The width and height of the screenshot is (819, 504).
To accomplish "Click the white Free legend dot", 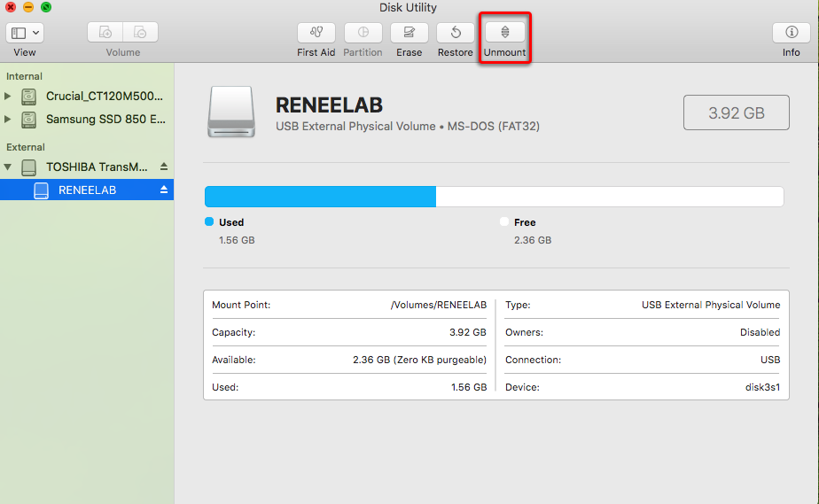I will 504,221.
